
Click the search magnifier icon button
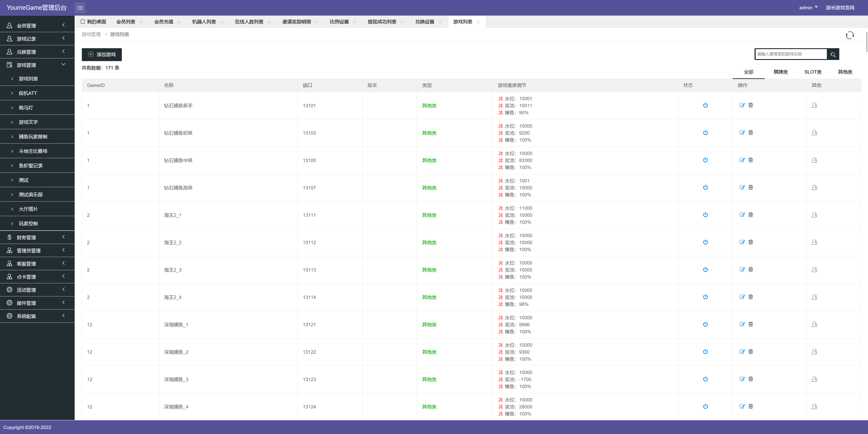click(x=833, y=54)
